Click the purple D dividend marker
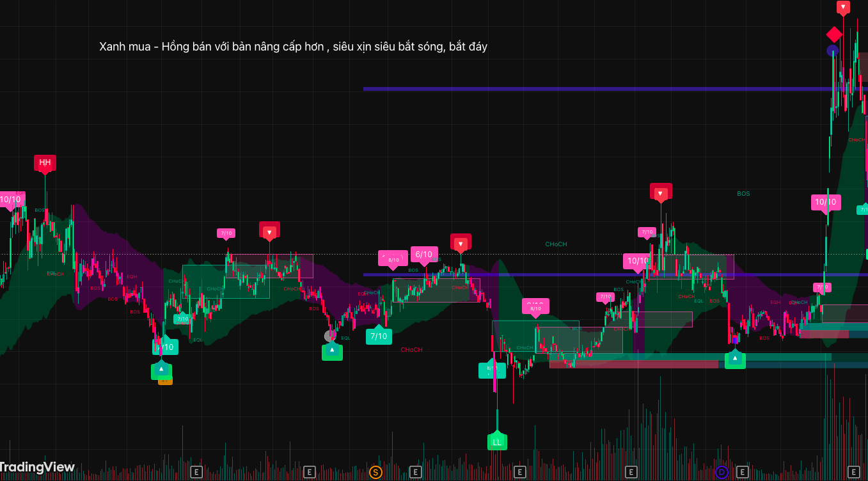This screenshot has height=481, width=868. pyautogui.click(x=722, y=473)
